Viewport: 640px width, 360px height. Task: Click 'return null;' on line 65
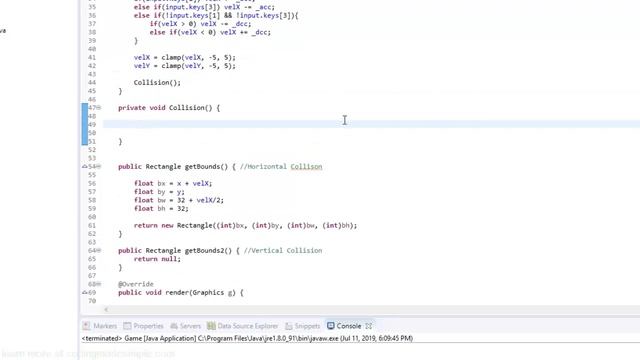(x=157, y=259)
